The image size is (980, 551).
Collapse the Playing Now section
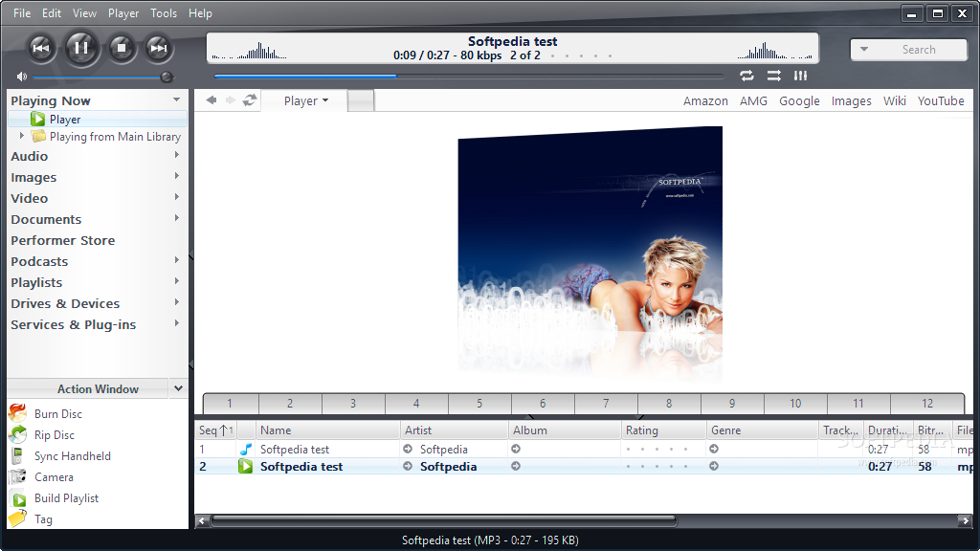click(177, 99)
